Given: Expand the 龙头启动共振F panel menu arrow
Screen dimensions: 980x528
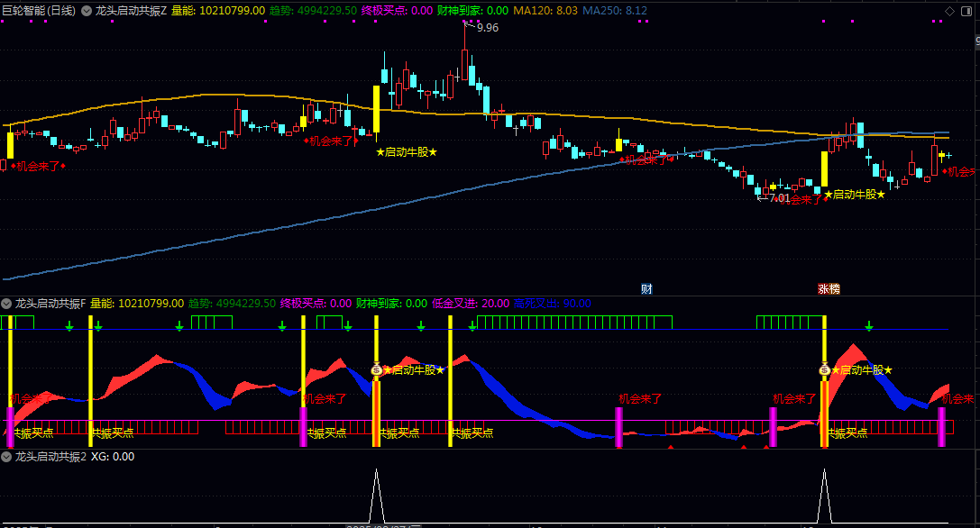Looking at the screenshot, I should (6, 304).
